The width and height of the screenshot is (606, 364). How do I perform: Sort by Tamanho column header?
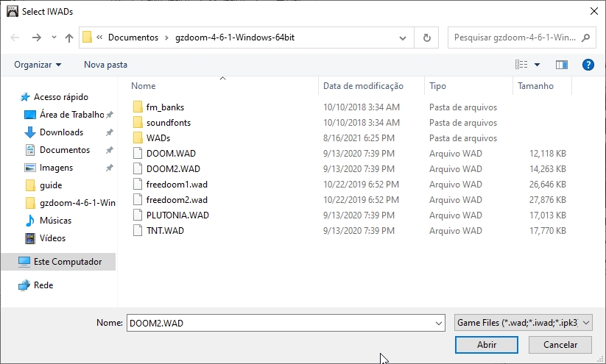(x=535, y=86)
